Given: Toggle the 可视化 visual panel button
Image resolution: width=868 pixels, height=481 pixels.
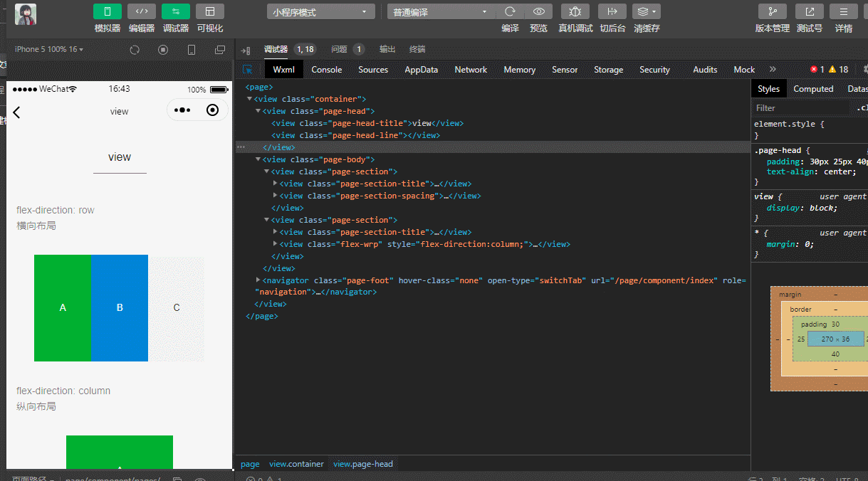Looking at the screenshot, I should tap(210, 11).
